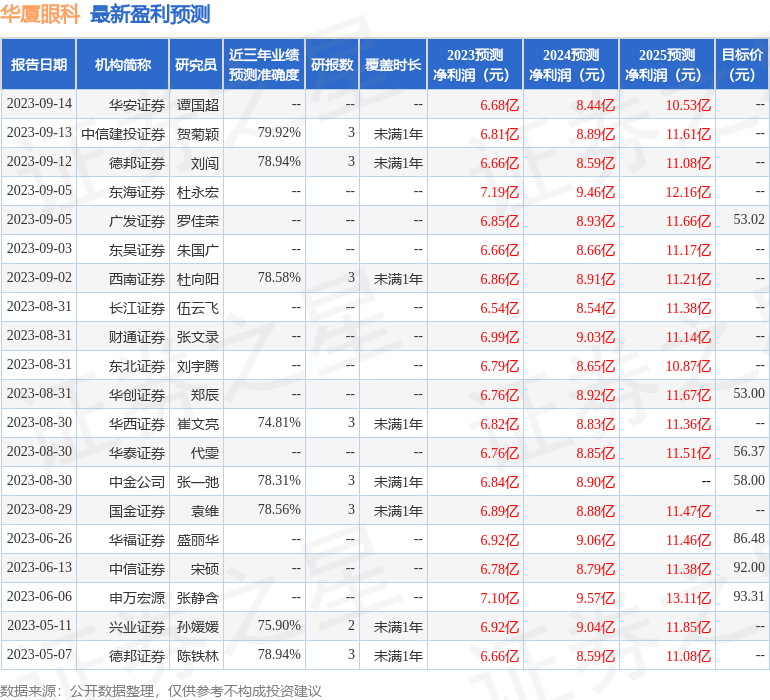
Task: Click researcher 刘闯
Action: coord(205,163)
